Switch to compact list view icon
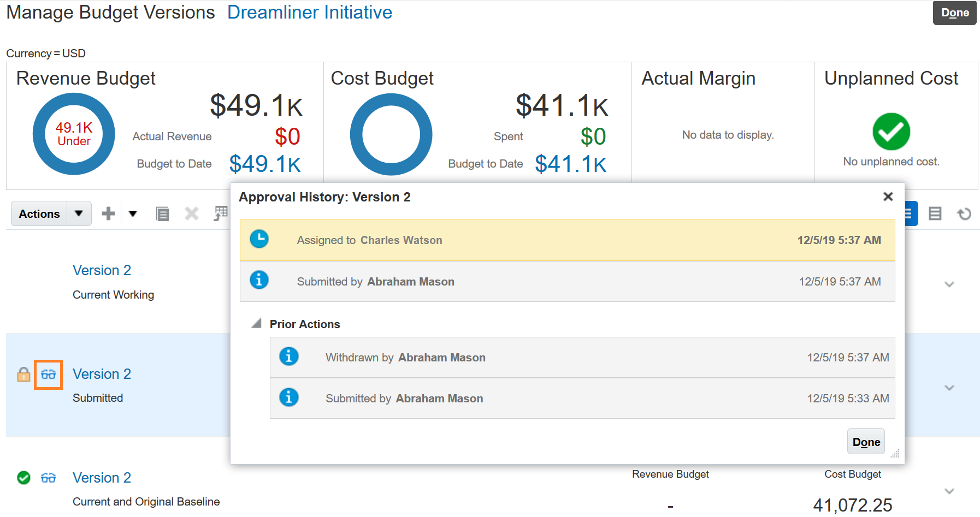Viewport: 980px width, 517px height. click(x=935, y=213)
